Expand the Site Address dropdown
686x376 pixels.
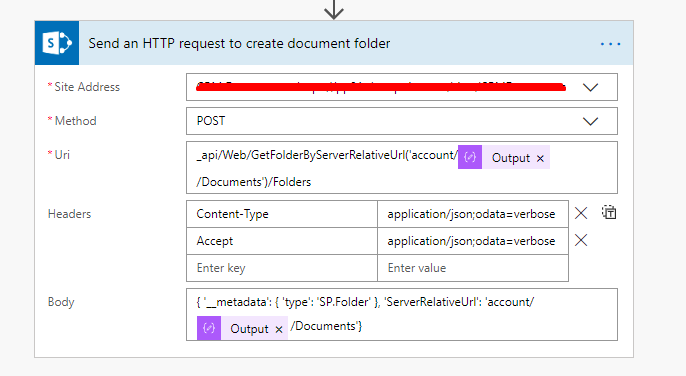(x=590, y=88)
